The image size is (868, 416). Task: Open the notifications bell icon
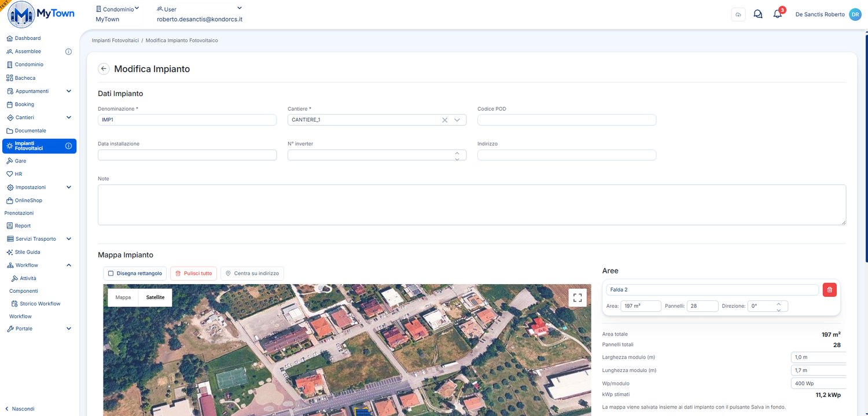777,14
